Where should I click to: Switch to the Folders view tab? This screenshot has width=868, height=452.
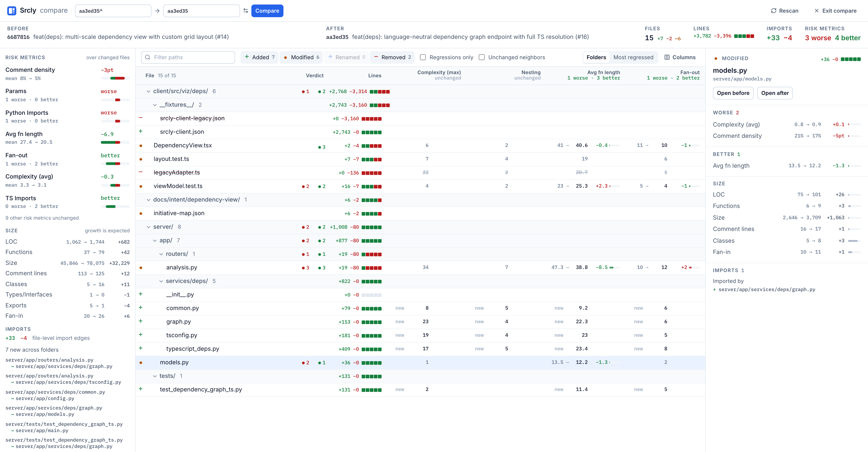click(596, 57)
